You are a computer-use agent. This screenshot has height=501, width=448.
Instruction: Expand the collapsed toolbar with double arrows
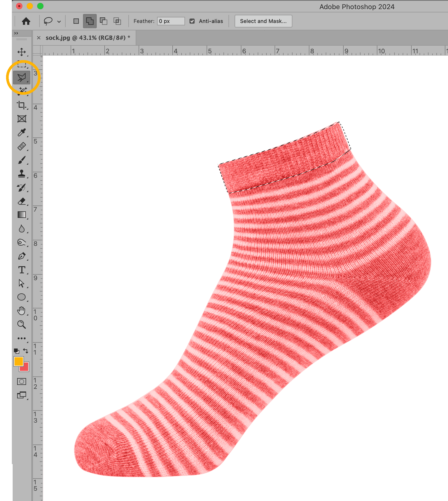click(x=16, y=33)
